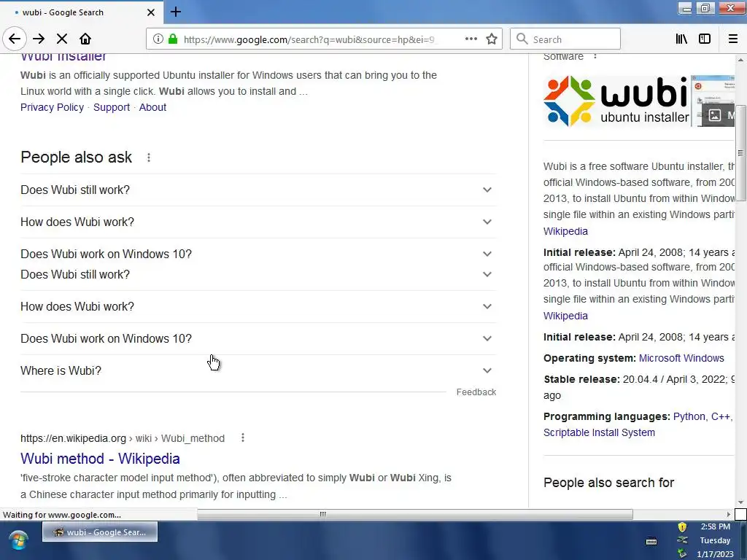The width and height of the screenshot is (747, 560).
Task: Focus the browser Search box
Action: coord(565,39)
